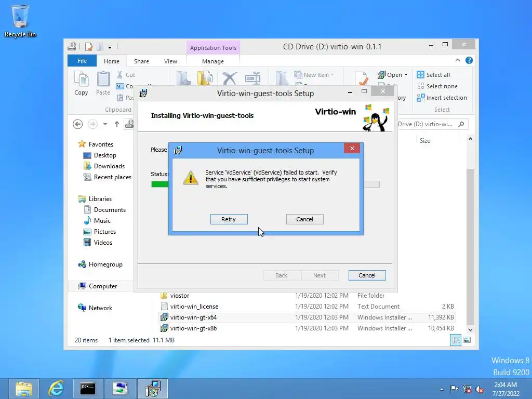Select the virtio-win-gt-x86 installer file

coord(307,328)
